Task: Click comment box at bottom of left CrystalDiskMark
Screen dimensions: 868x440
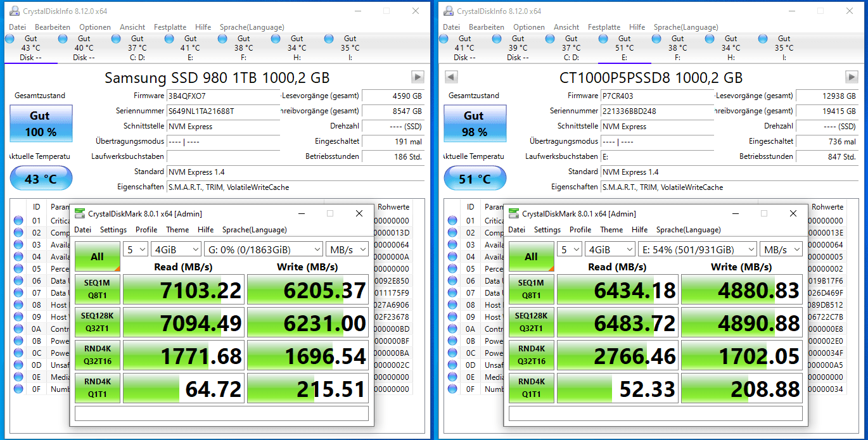Action: point(222,413)
